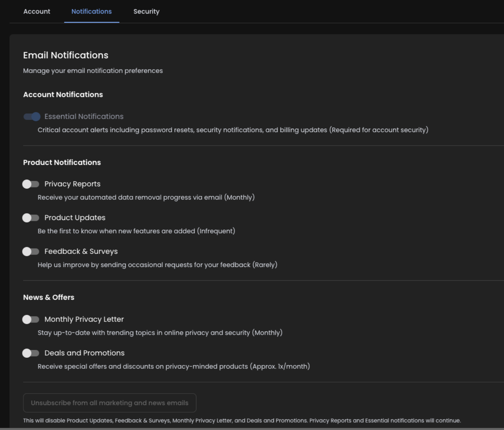Image resolution: width=504 pixels, height=430 pixels.
Task: Click the Product Notifications section title
Action: tap(62, 162)
